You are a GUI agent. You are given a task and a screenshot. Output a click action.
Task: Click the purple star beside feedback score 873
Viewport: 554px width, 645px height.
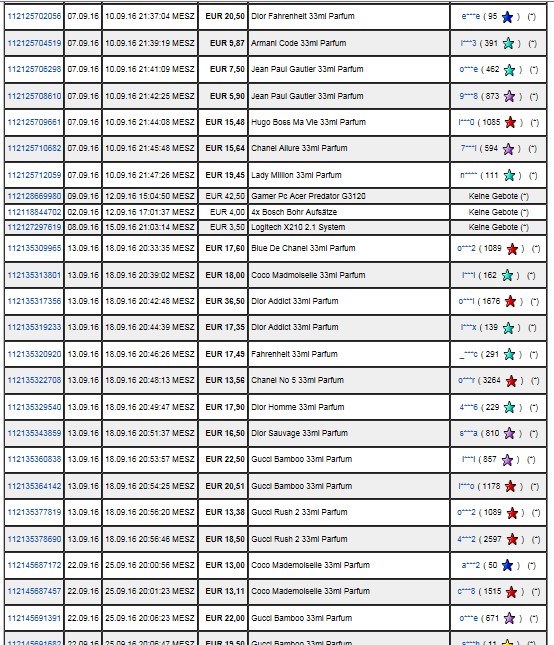[509, 97]
